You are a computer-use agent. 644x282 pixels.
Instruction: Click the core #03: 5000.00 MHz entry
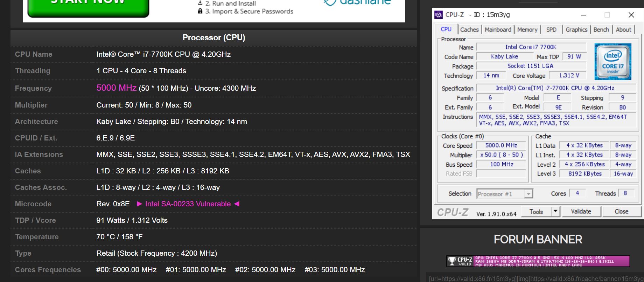335,270
